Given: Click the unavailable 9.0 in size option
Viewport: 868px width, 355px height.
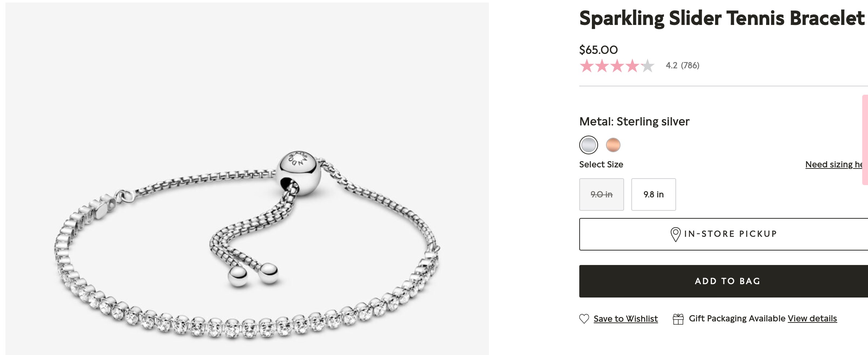Looking at the screenshot, I should coord(602,194).
